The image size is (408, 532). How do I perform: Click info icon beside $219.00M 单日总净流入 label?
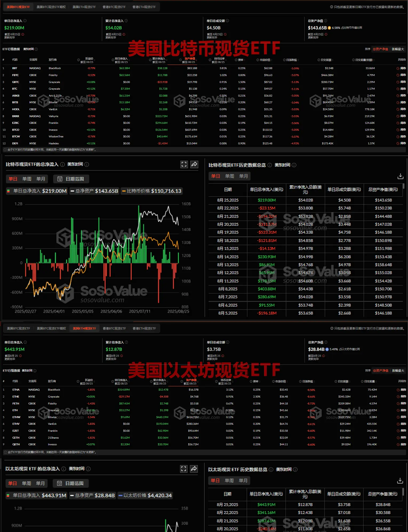[25, 21]
